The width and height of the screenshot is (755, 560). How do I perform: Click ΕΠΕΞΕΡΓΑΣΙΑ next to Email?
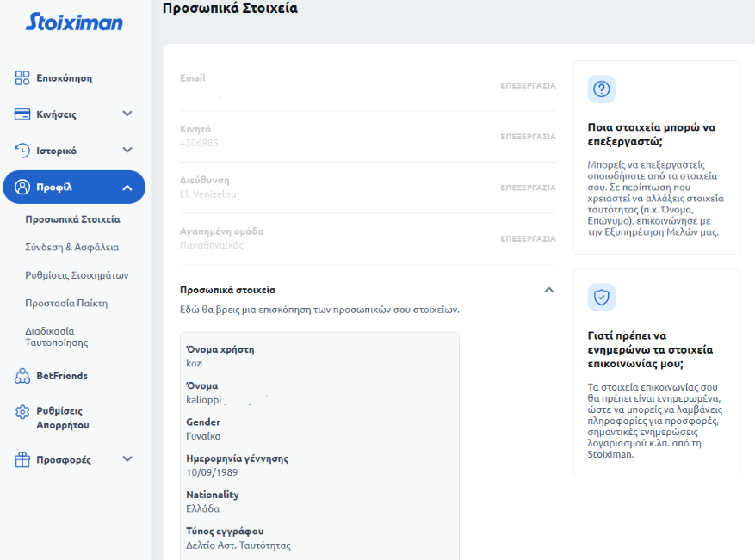coord(528,86)
